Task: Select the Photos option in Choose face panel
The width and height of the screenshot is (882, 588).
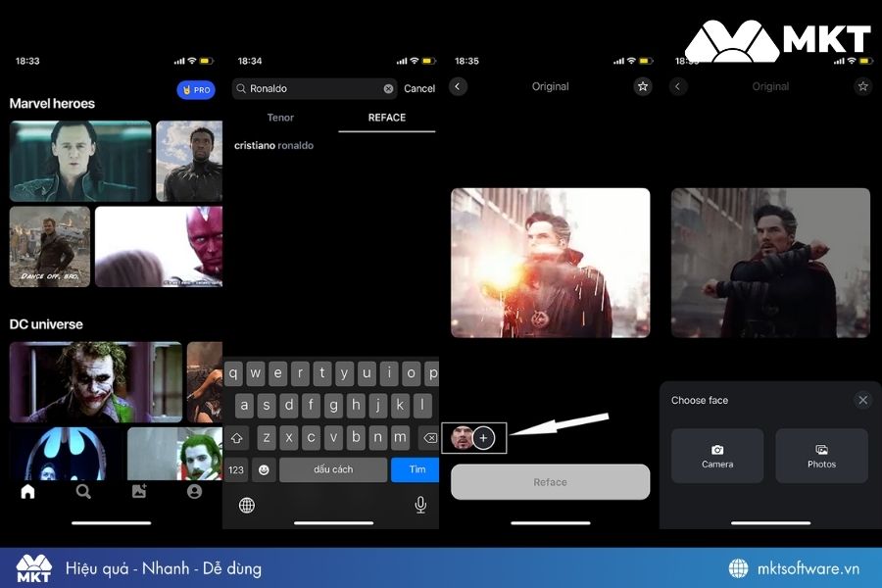Action: click(x=821, y=455)
